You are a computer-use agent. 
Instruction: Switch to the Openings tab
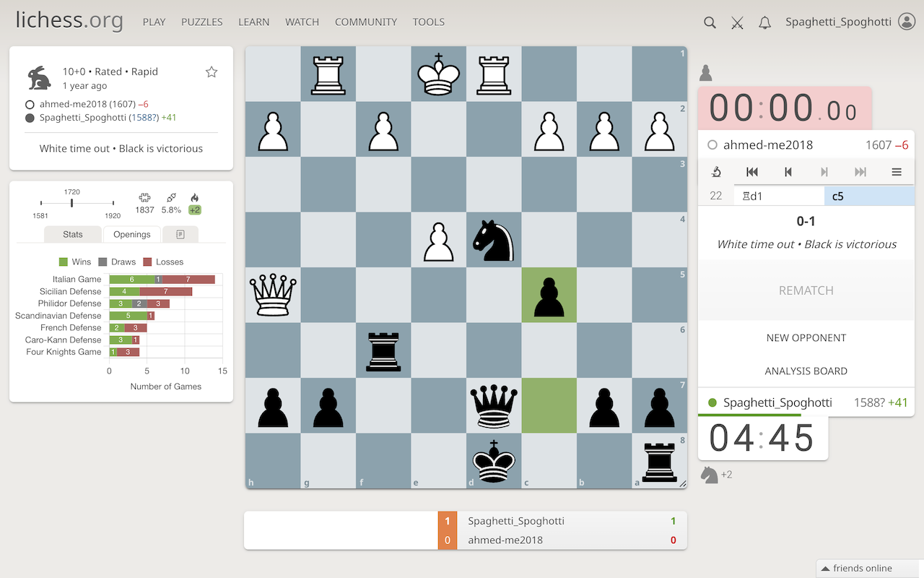(x=132, y=234)
